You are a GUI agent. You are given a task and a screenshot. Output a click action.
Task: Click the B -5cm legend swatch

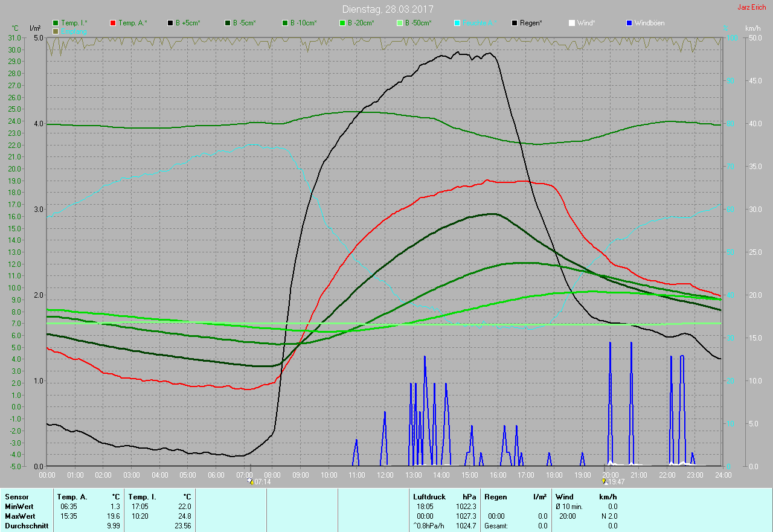click(228, 23)
